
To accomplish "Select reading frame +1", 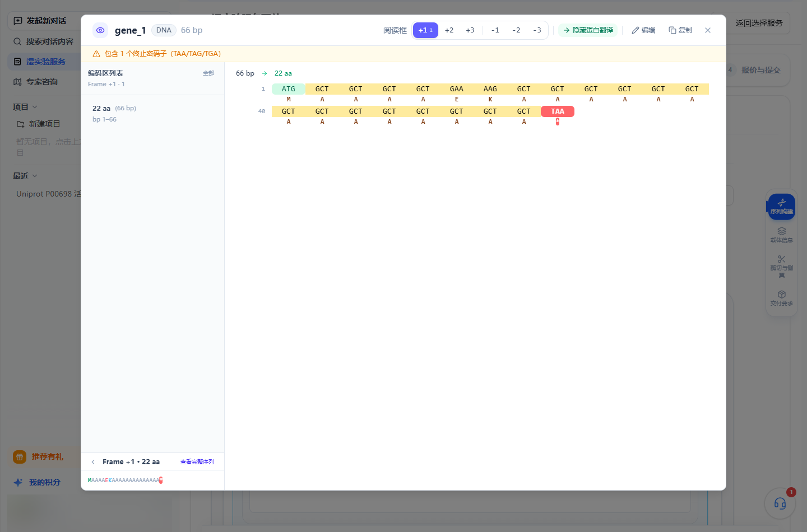I will point(425,30).
